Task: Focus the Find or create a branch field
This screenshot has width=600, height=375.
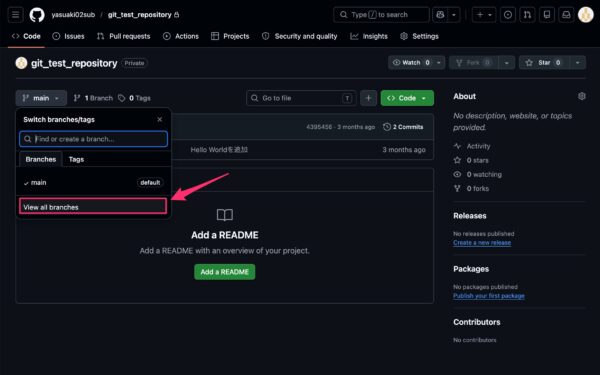Action: click(x=93, y=139)
